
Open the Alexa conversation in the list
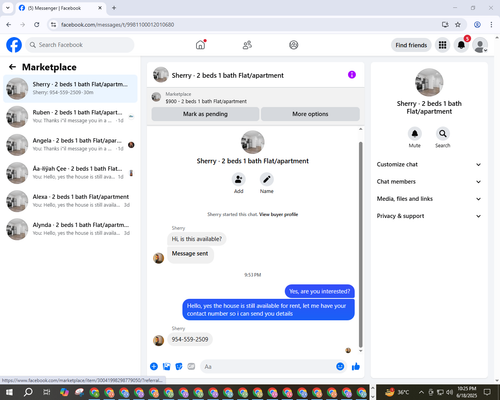click(70, 201)
